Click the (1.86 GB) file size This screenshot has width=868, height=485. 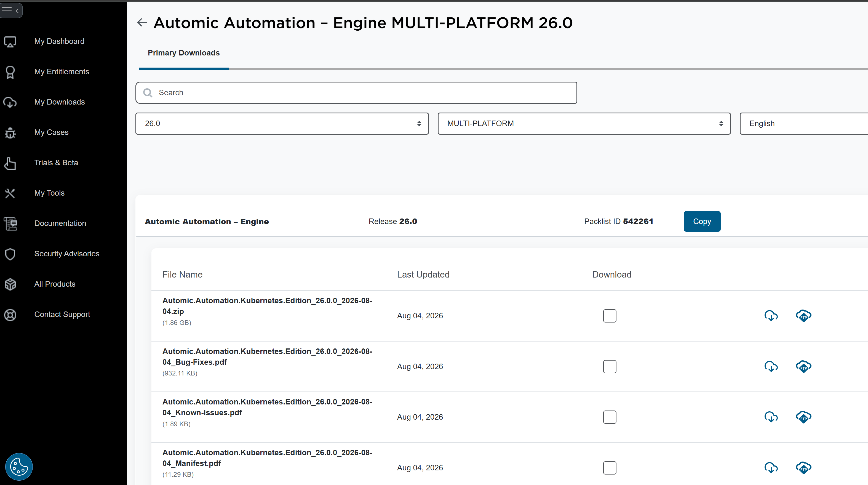tap(177, 323)
